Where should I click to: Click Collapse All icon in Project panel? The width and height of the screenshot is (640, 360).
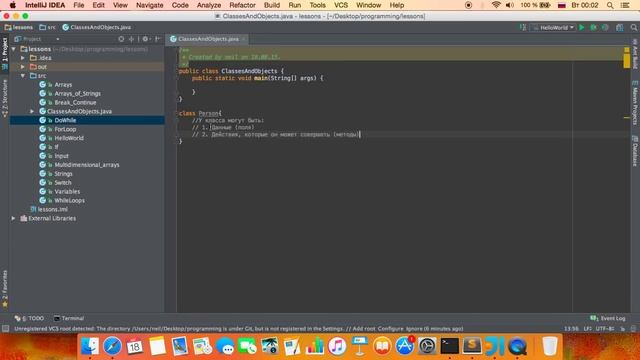pyautogui.click(x=131, y=39)
